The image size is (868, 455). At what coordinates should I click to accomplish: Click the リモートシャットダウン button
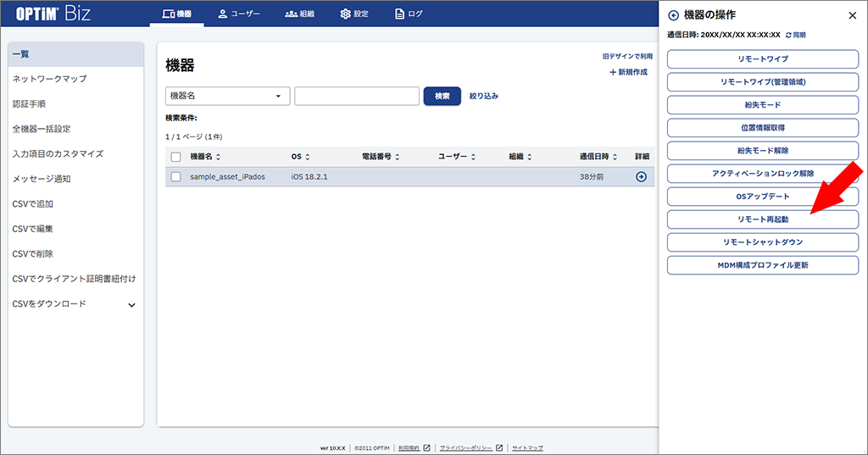pyautogui.click(x=763, y=242)
